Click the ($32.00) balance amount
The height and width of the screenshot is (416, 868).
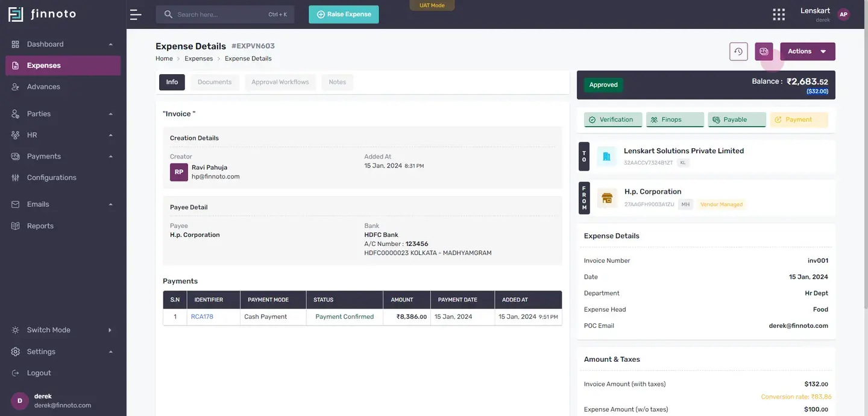click(x=817, y=92)
